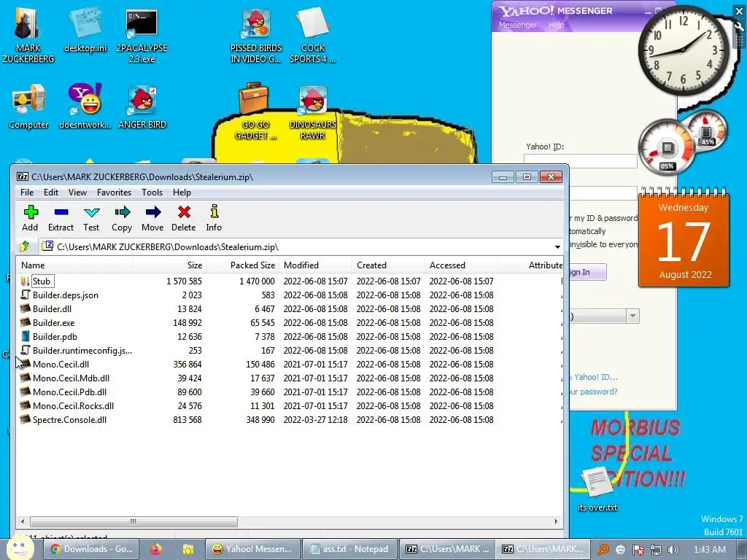Click the Copy toolbar icon
The height and width of the screenshot is (560, 747).
click(122, 217)
